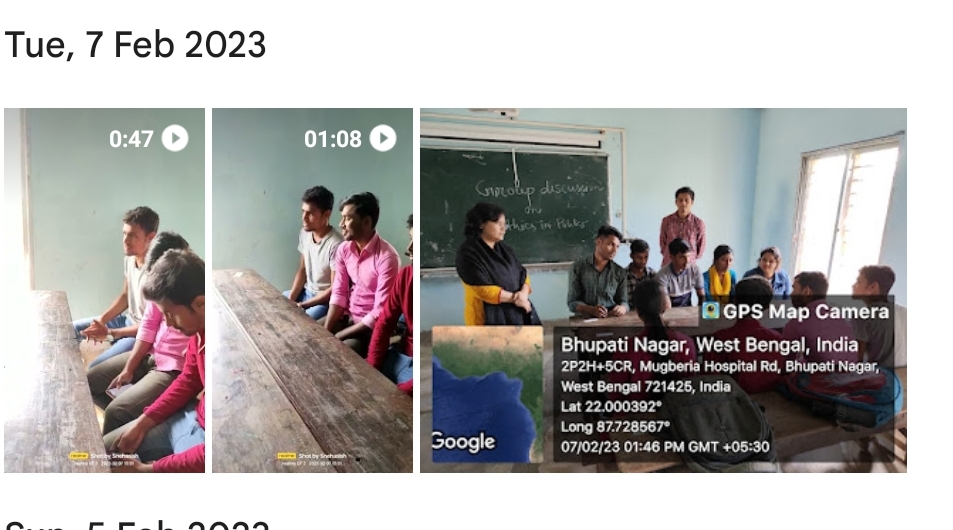Open the 01:08 video thumbnail
This screenshot has height=530, width=953.
[x=312, y=291]
